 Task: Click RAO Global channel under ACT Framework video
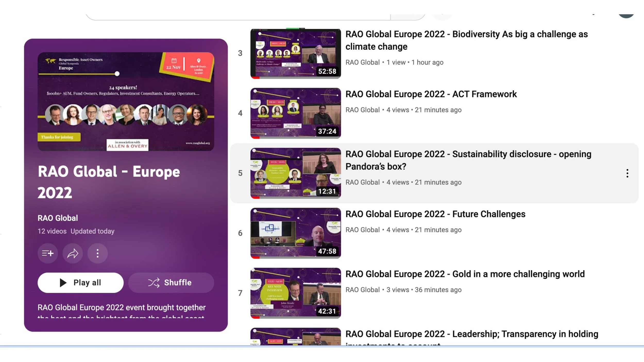(x=362, y=110)
